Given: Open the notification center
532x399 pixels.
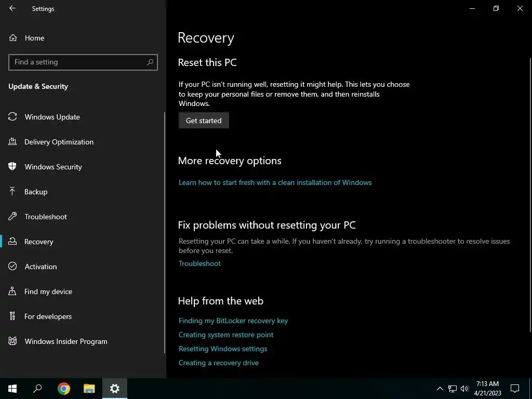Looking at the screenshot, I should click(x=515, y=389).
